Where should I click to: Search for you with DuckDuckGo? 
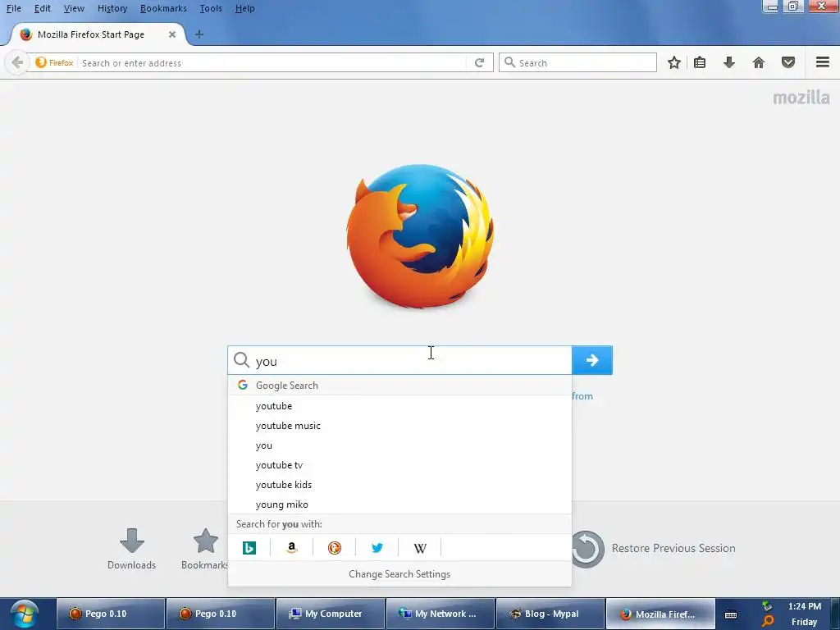(335, 547)
